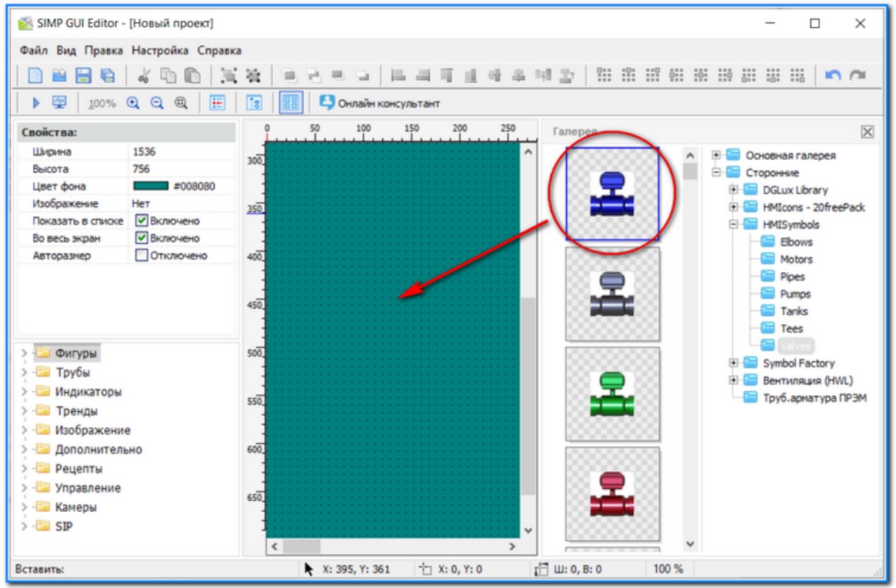Expand the Фигуры folder
The image size is (896, 588).
[x=24, y=354]
